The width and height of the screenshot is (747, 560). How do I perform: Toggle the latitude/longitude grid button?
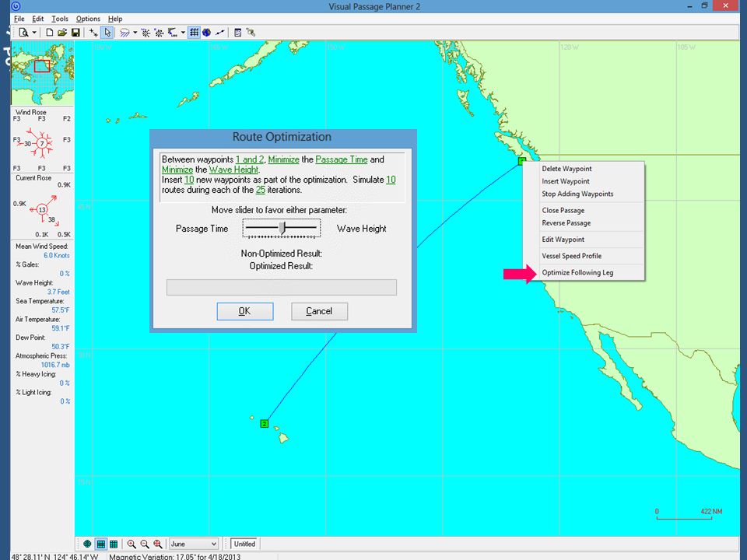coord(194,33)
